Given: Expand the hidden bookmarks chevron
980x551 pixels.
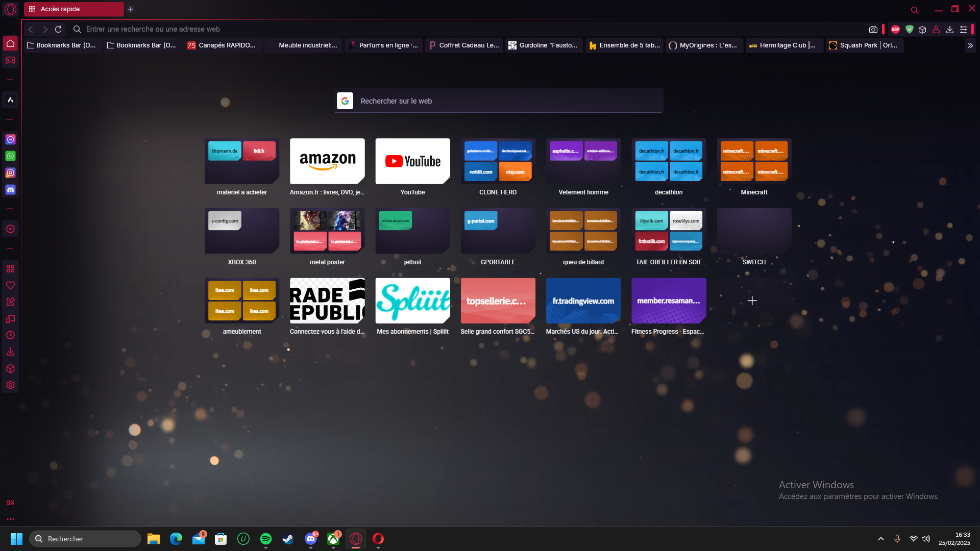Looking at the screenshot, I should (x=970, y=45).
